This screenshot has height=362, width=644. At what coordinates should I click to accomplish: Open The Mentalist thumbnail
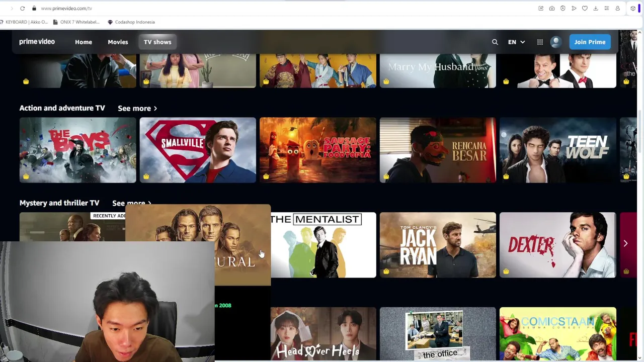pos(324,245)
